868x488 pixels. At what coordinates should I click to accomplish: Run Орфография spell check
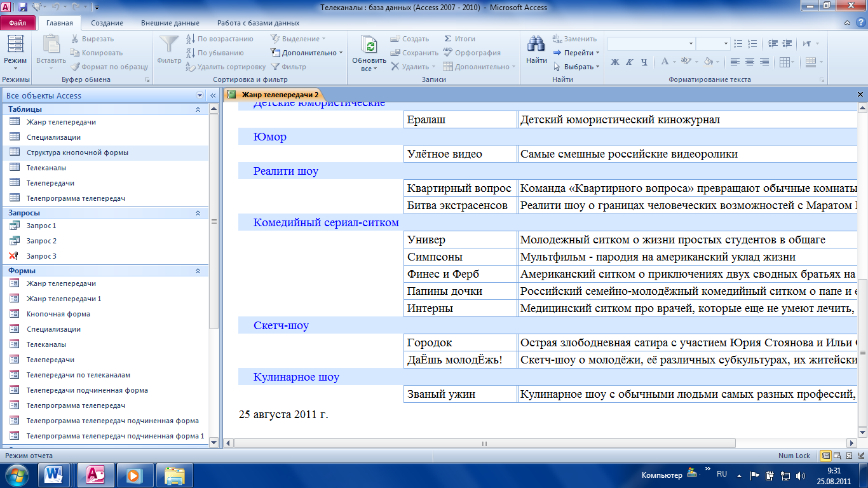click(471, 53)
